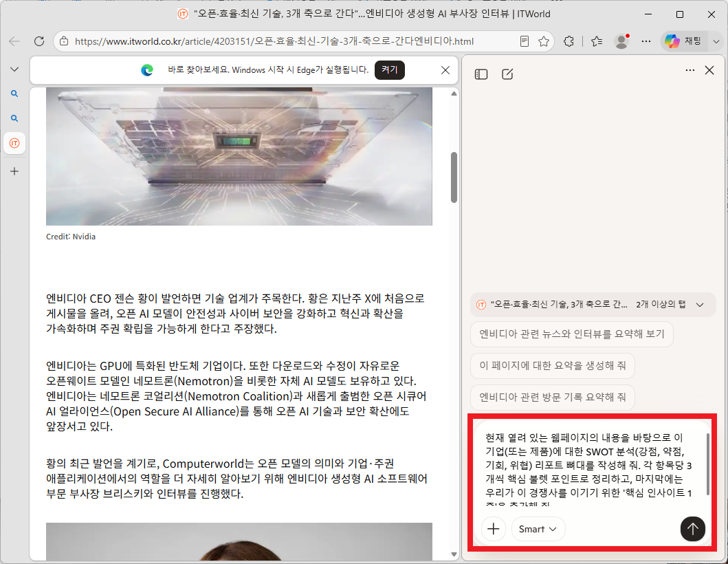Choose suggestion 이 페이지에 대한 요약을 생성해 줘
The width and height of the screenshot is (728, 564).
(553, 366)
